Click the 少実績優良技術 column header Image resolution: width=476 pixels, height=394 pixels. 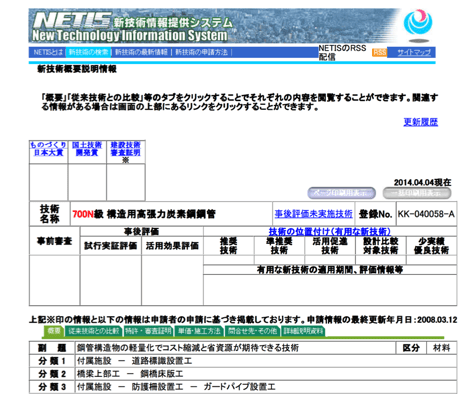[431, 246]
